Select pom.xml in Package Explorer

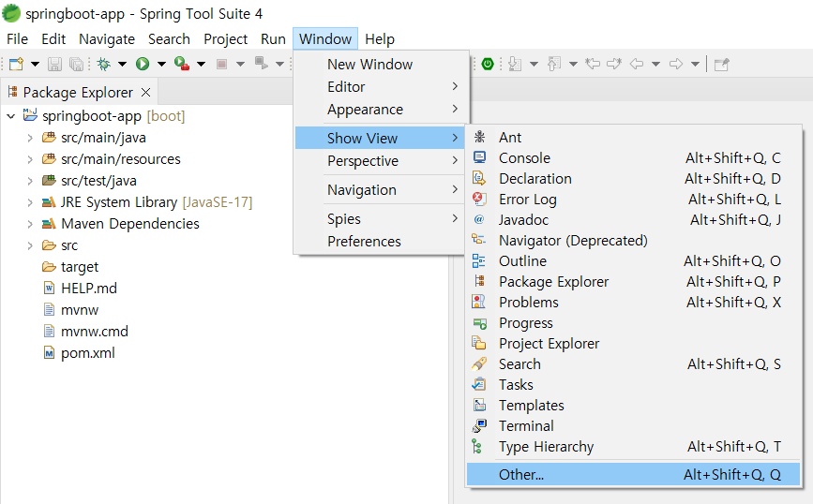(87, 353)
